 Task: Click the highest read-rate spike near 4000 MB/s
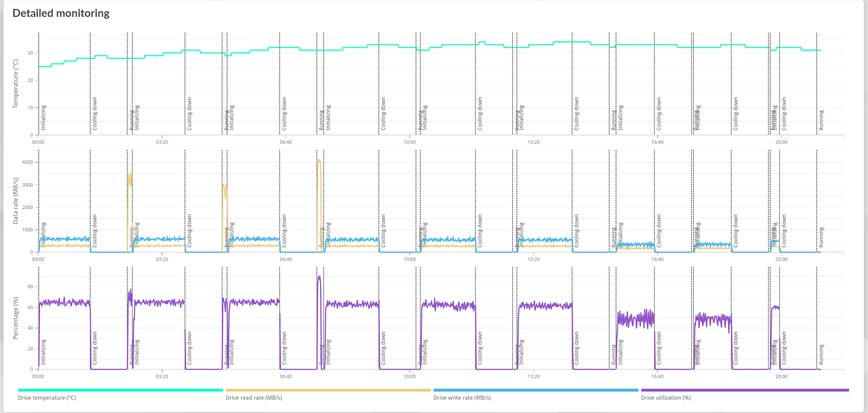pos(319,161)
